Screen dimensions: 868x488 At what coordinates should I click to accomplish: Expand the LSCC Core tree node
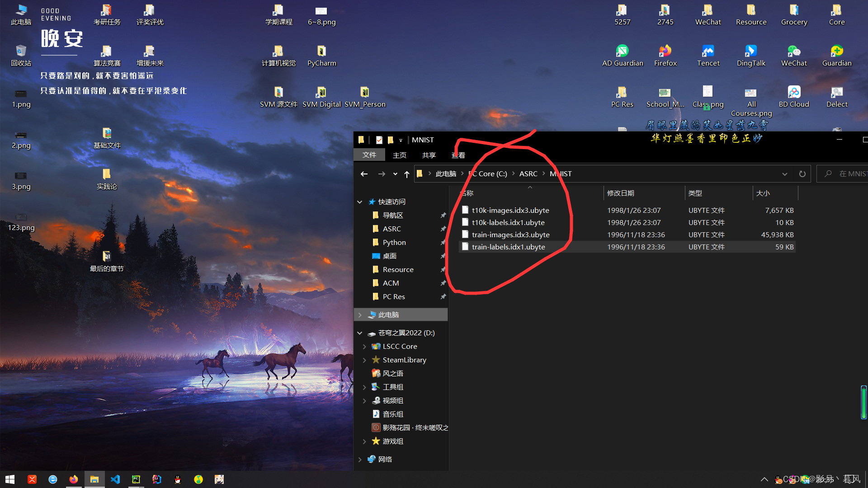[x=364, y=347]
